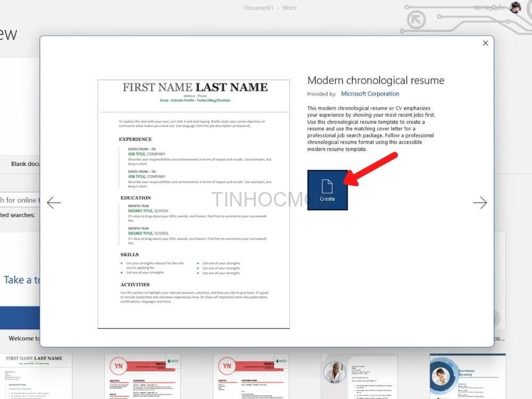Select the first red YN resume thumbnail
The height and width of the screenshot is (399, 532).
tap(143, 376)
